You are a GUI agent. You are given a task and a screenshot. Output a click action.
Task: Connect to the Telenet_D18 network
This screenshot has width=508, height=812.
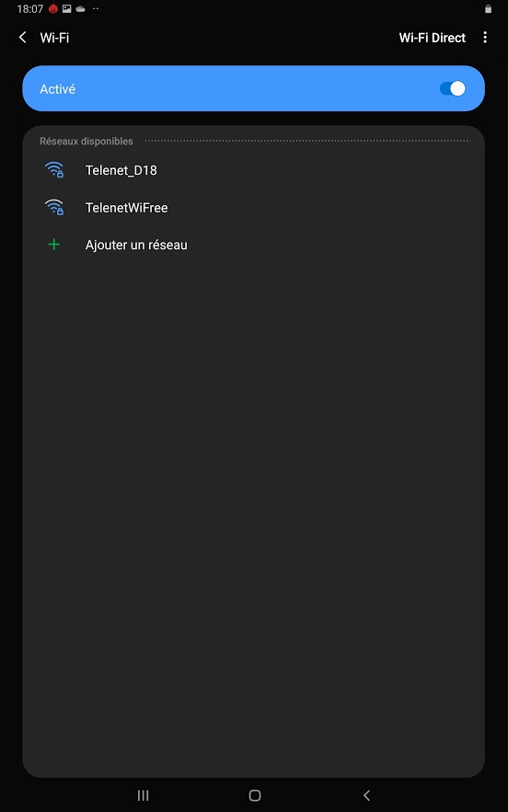(253, 170)
